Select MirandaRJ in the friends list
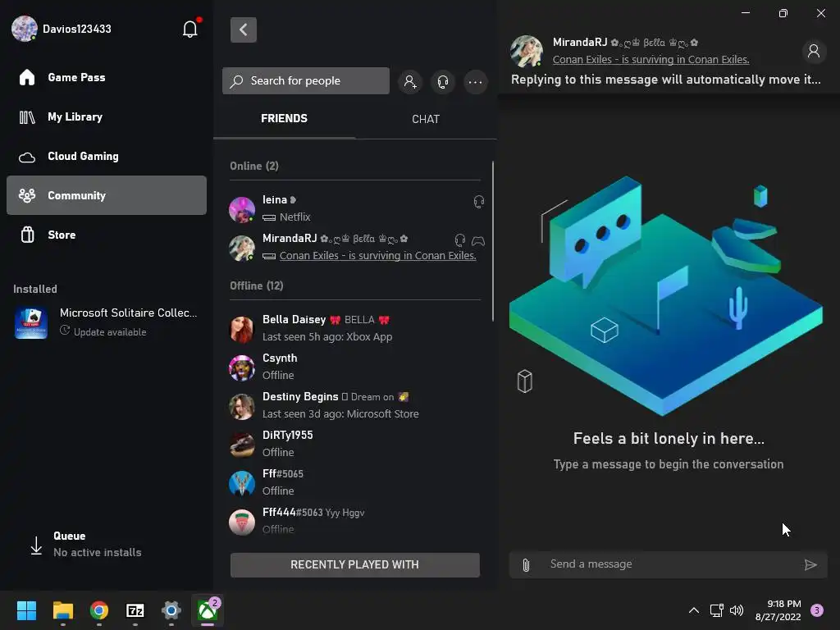This screenshot has height=630, width=840. 354,247
